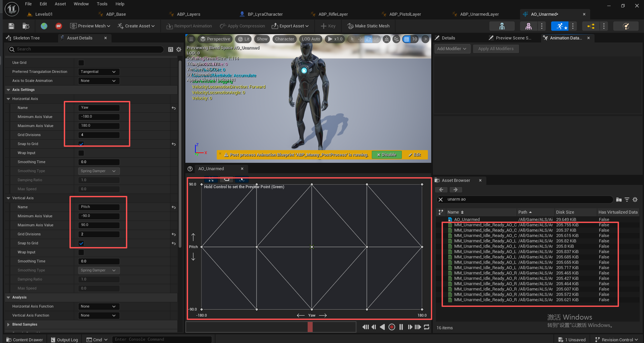
Task: Click the timeline scrub position marker
Action: pyautogui.click(x=310, y=327)
